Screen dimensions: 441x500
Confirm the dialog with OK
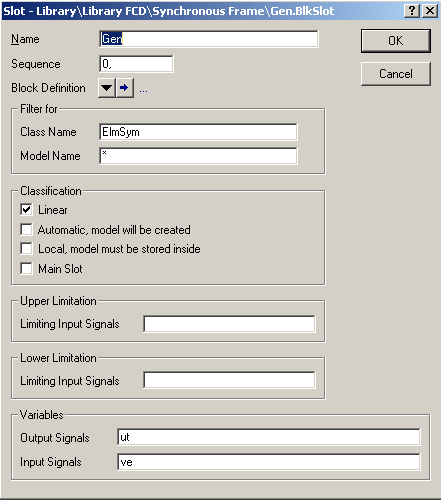coord(396,41)
